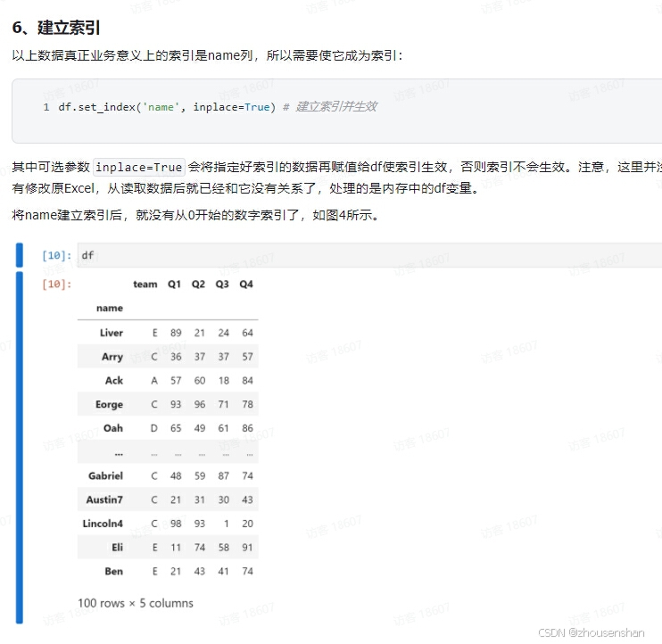This screenshot has width=662, height=644.
Task: Click Q3 value 41 in Ben row
Action: pos(223,572)
